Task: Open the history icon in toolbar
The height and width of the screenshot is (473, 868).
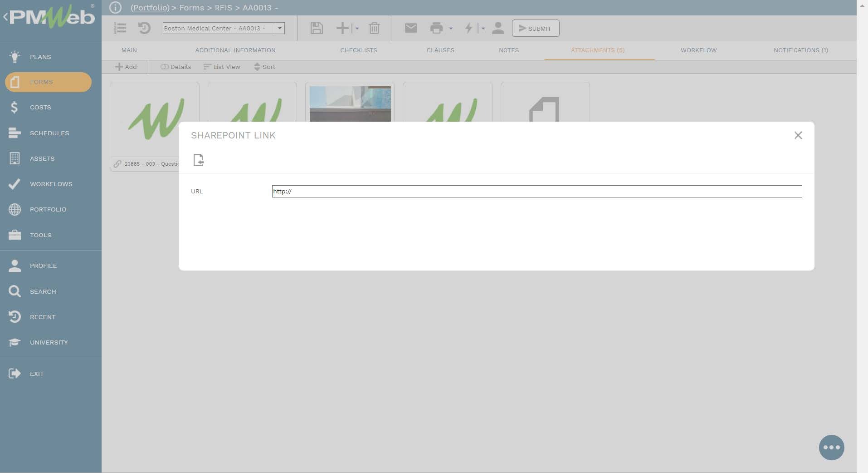Action: [144, 28]
